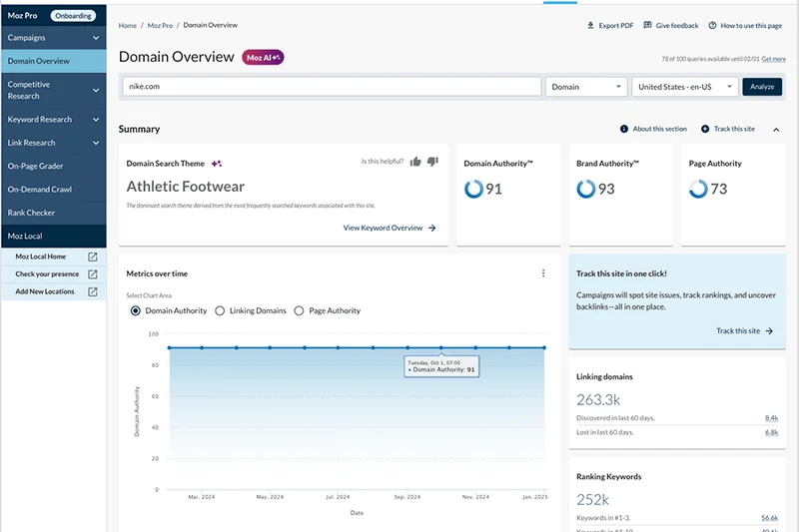Open the Metrics over time three-dot menu
The height and width of the screenshot is (532, 799).
543,273
